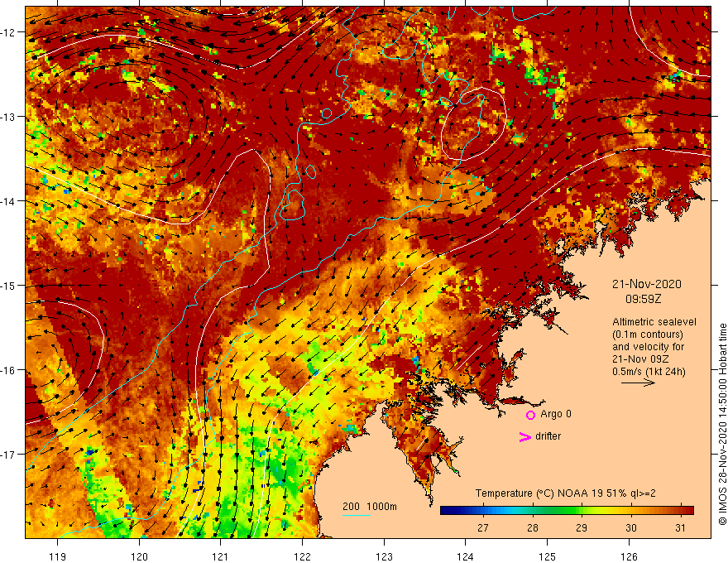Click the -13 latitude axis label

tap(8, 117)
